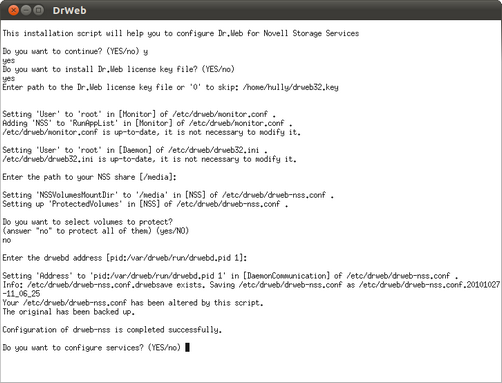Click 'Setting up ProtectedVolumes' line
The height and width of the screenshot is (383, 502).
click(145, 204)
